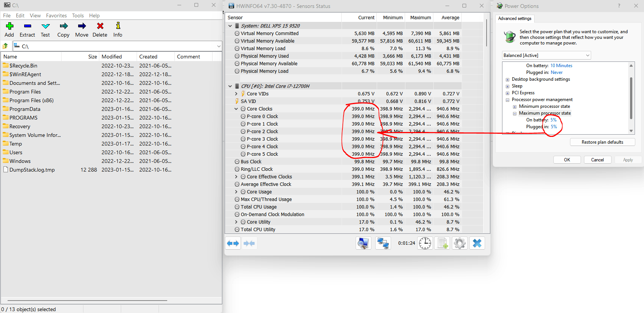Click the 7-Zip horizontal scrollbar
644x313 pixels.
point(87,301)
